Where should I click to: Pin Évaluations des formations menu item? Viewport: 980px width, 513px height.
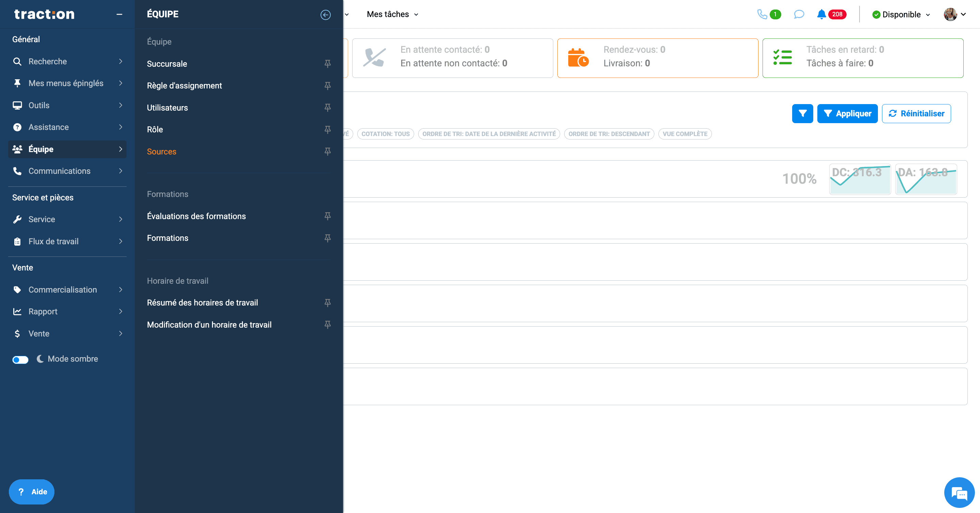[327, 216]
